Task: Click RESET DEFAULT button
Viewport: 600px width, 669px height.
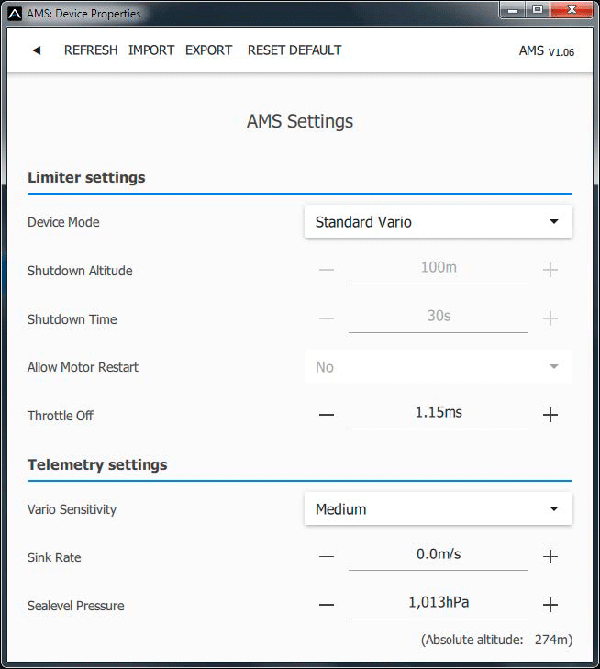Action: 294,50
